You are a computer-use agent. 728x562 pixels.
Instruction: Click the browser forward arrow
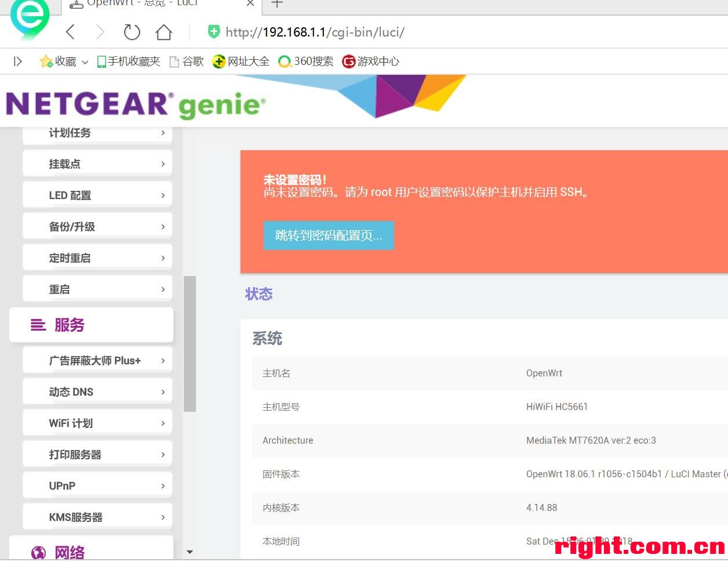(x=100, y=32)
